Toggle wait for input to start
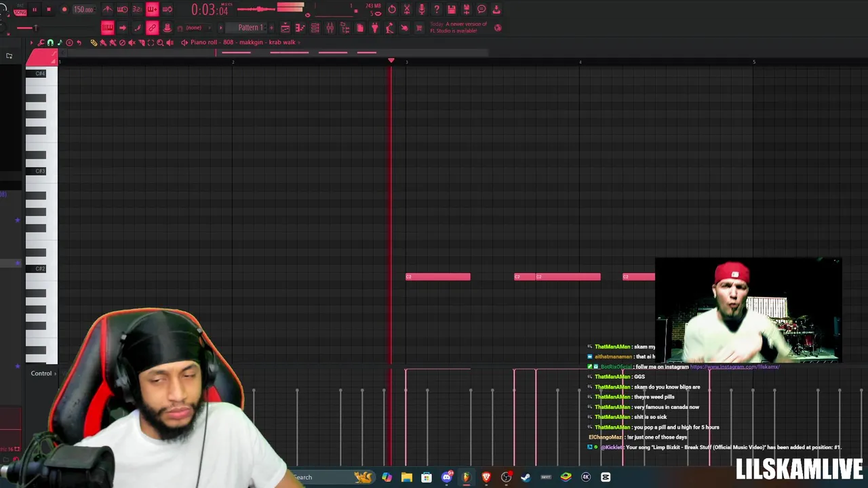The width and height of the screenshot is (868, 488). pyautogui.click(x=122, y=9)
